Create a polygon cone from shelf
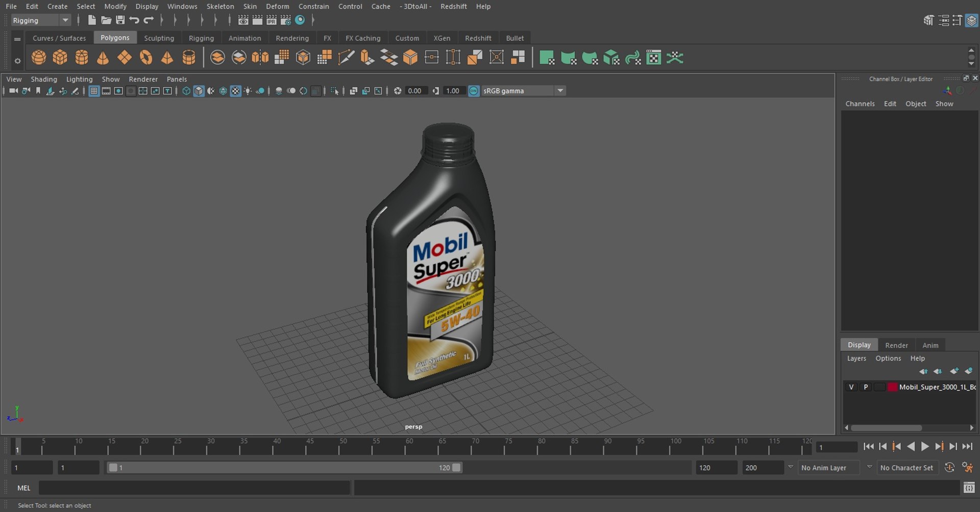Screen dimensions: 980x512 click(x=103, y=58)
